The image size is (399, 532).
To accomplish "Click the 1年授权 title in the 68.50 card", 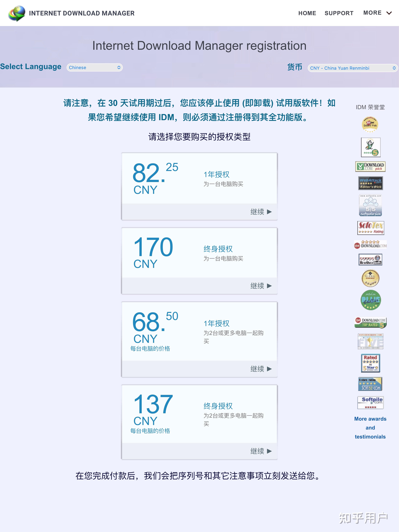I will coord(216,323).
